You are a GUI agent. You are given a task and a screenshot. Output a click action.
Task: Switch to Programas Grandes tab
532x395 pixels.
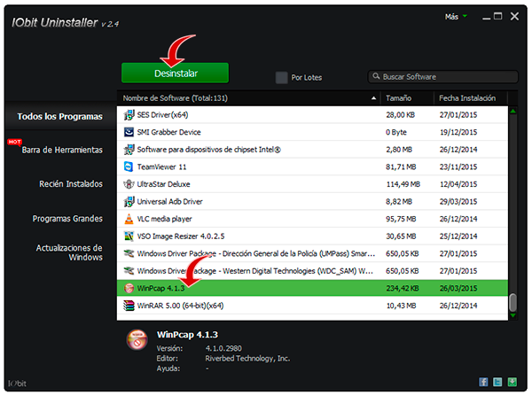tap(67, 218)
